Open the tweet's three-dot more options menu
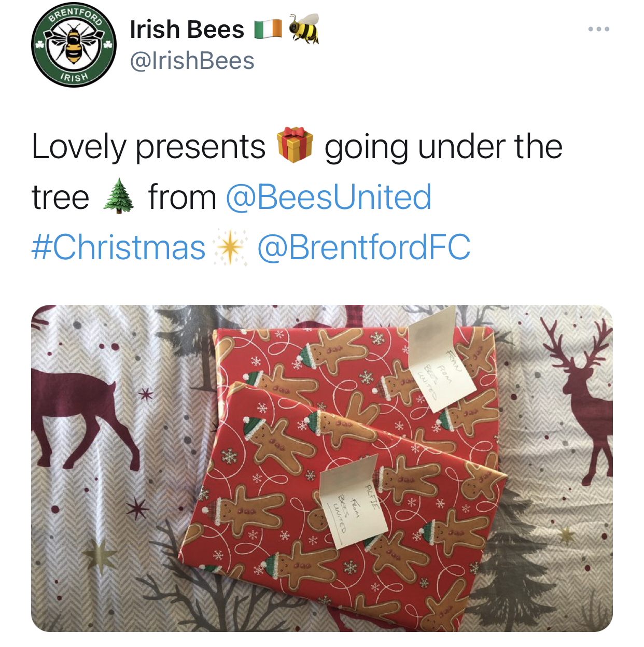 pyautogui.click(x=599, y=29)
